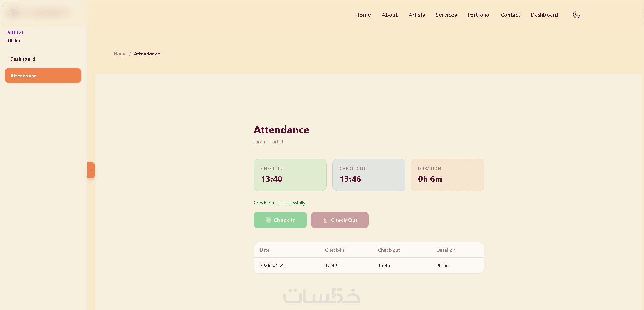Viewport: 644px width, 310px height.
Task: Open the Home navigation link
Action: (363, 15)
